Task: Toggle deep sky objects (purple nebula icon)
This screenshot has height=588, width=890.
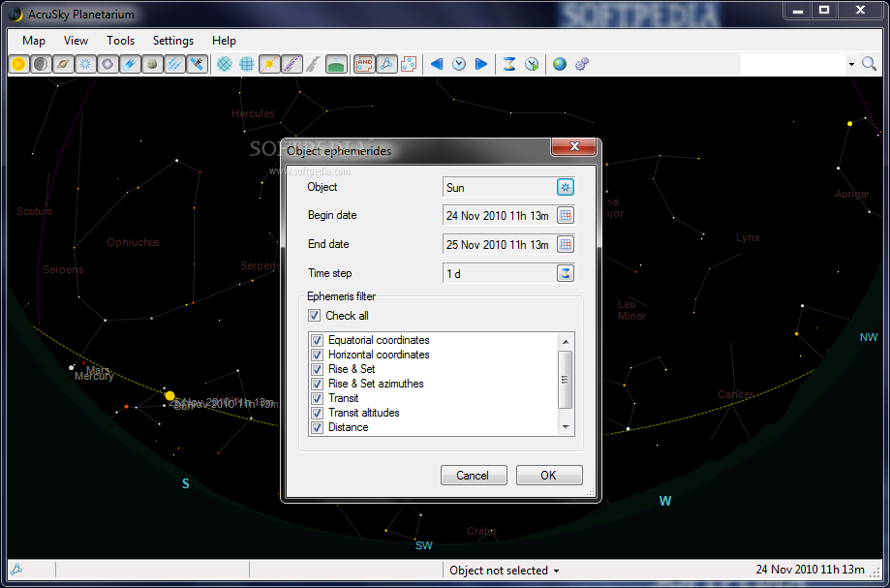Action: point(107,64)
